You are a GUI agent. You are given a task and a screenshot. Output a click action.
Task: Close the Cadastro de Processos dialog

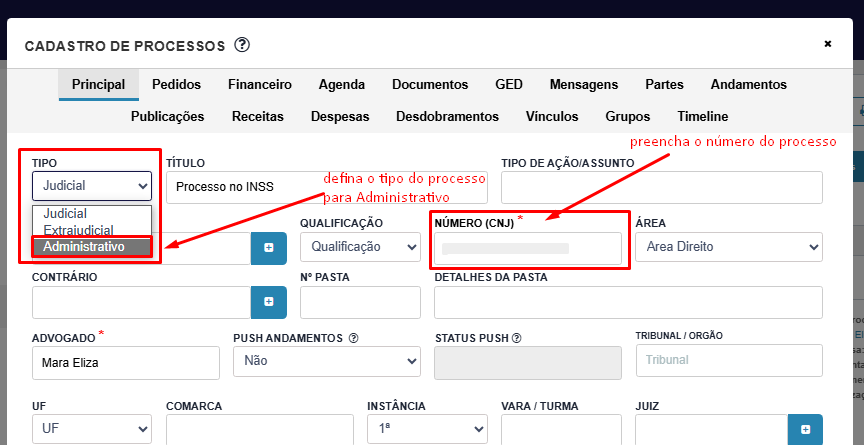tap(827, 44)
